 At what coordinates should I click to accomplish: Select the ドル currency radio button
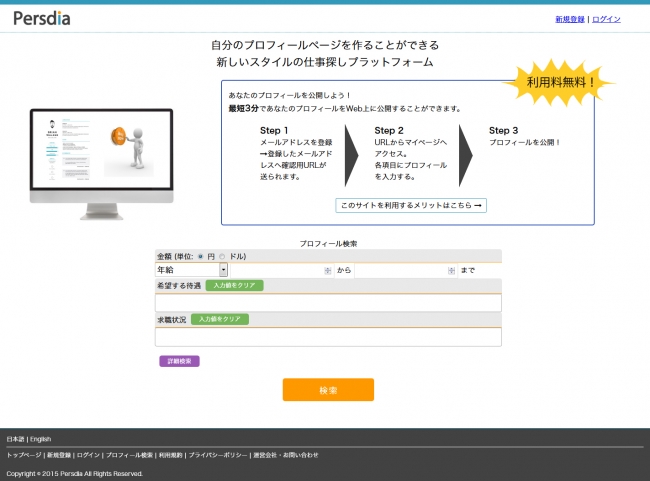coord(222,256)
